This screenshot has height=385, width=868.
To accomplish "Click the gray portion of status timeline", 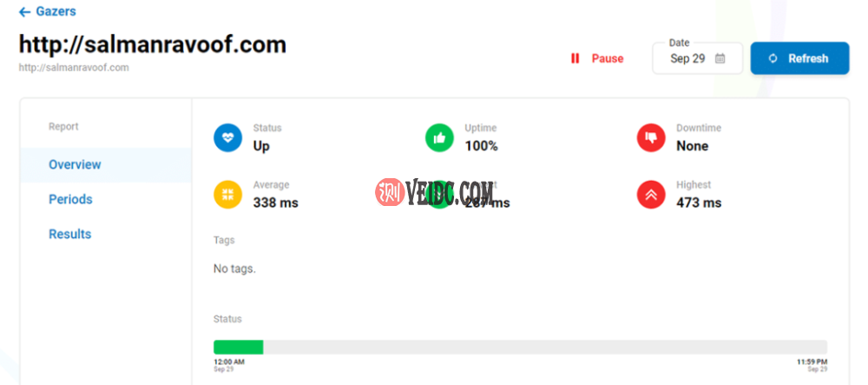I will coord(545,347).
